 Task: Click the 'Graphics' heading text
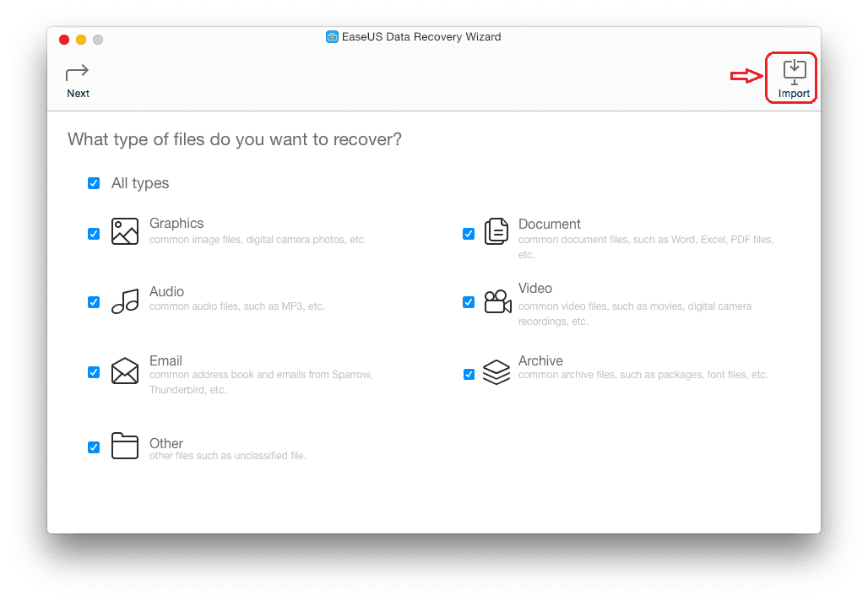click(176, 224)
